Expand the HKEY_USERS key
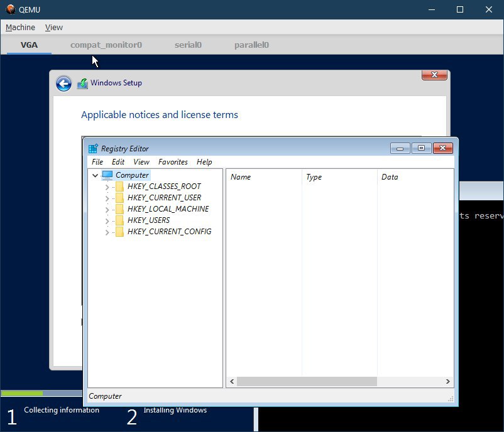The image size is (504, 432). [x=107, y=221]
